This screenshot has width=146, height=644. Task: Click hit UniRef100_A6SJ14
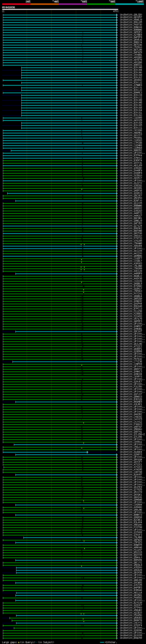point(131,593)
